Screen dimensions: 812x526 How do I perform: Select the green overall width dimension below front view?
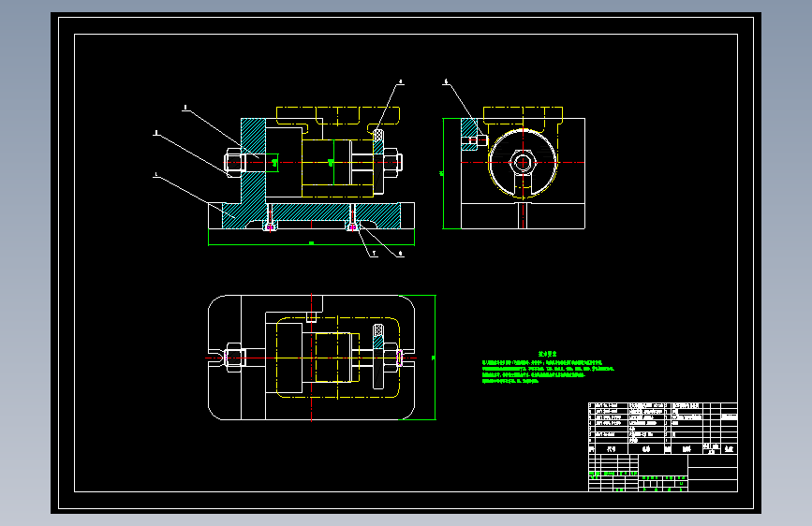pyautogui.click(x=311, y=242)
